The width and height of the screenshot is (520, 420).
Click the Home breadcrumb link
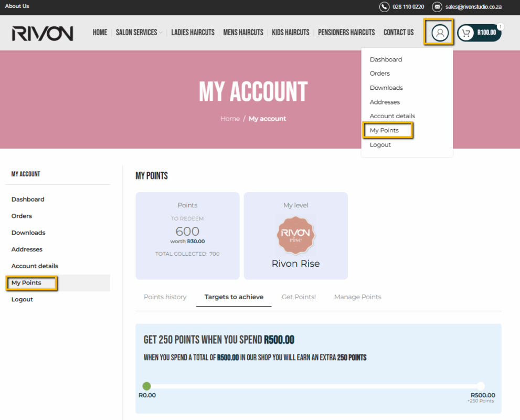click(x=230, y=119)
